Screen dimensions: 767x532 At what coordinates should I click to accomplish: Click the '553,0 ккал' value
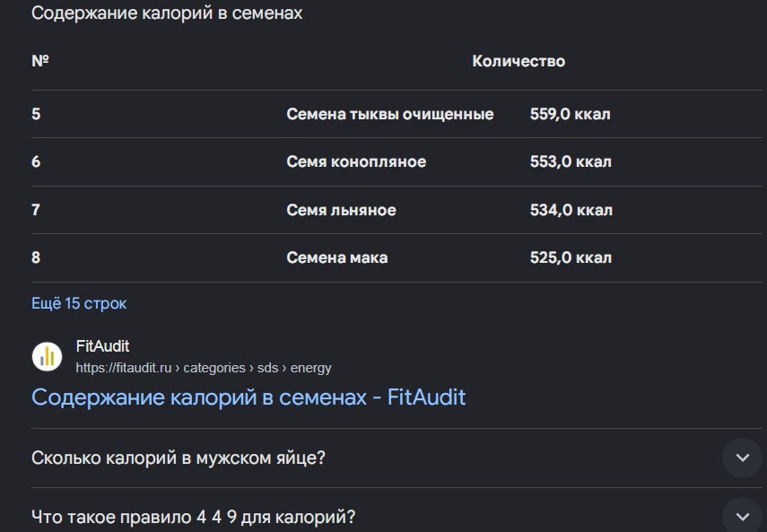[x=571, y=161]
